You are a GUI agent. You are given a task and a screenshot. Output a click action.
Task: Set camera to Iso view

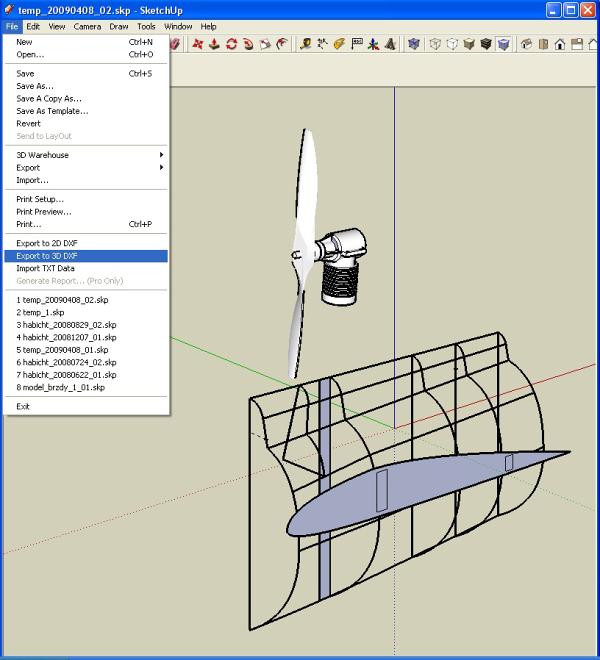click(x=526, y=44)
